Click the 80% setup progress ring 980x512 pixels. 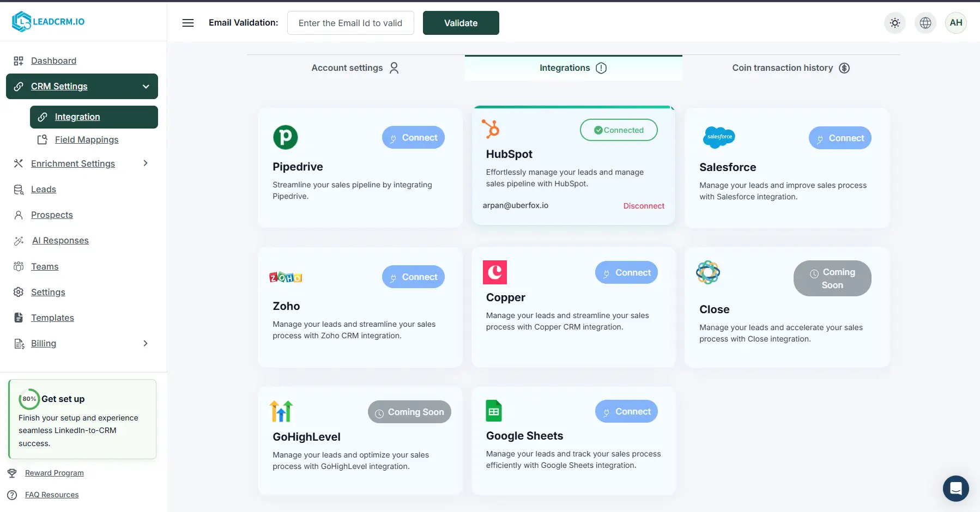pyautogui.click(x=29, y=399)
